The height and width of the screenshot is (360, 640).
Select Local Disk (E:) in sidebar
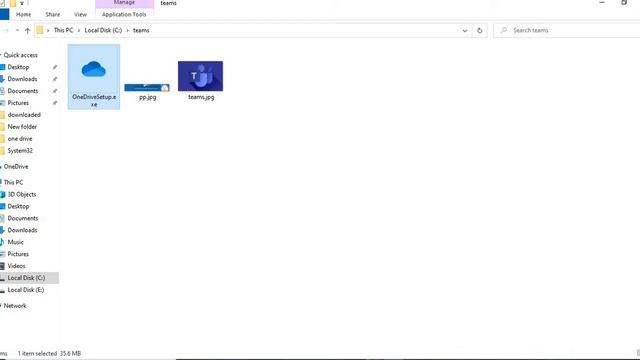[x=26, y=290]
